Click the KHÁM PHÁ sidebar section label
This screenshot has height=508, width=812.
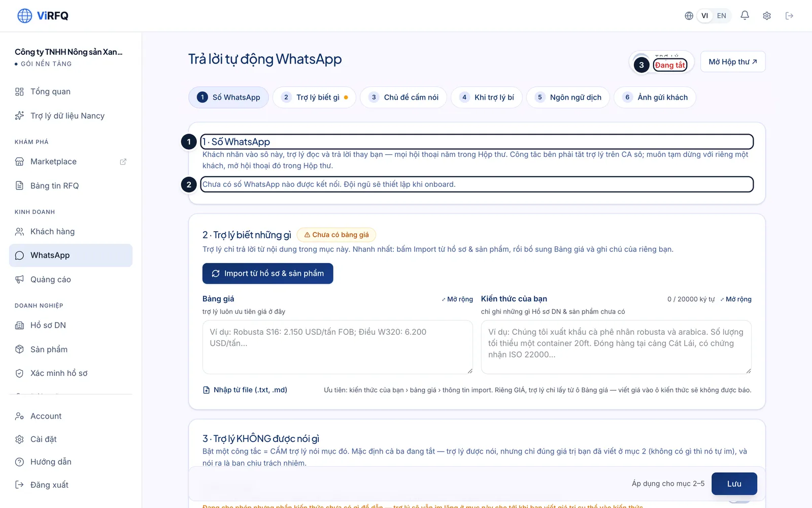coord(31,142)
